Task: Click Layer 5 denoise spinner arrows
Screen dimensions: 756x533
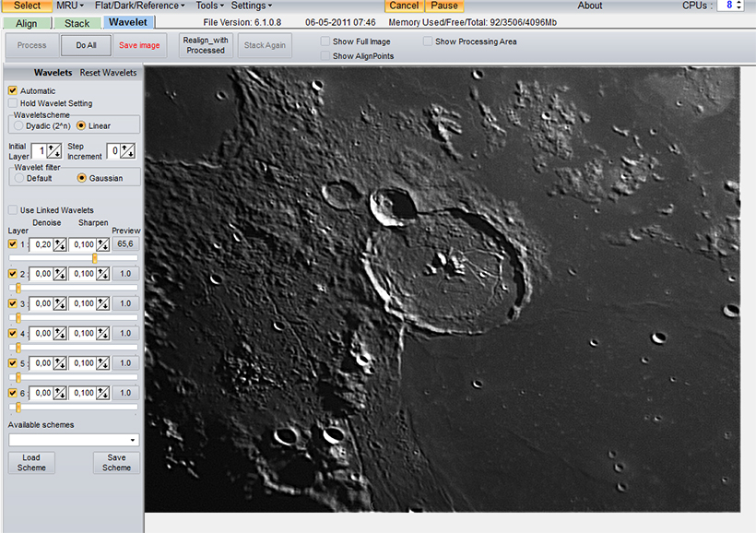Action: pyautogui.click(x=60, y=363)
